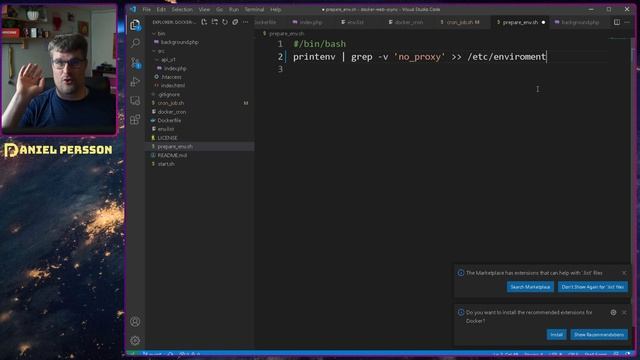Open the Terminal menu
This screenshot has height=360, width=640.
(x=254, y=9)
